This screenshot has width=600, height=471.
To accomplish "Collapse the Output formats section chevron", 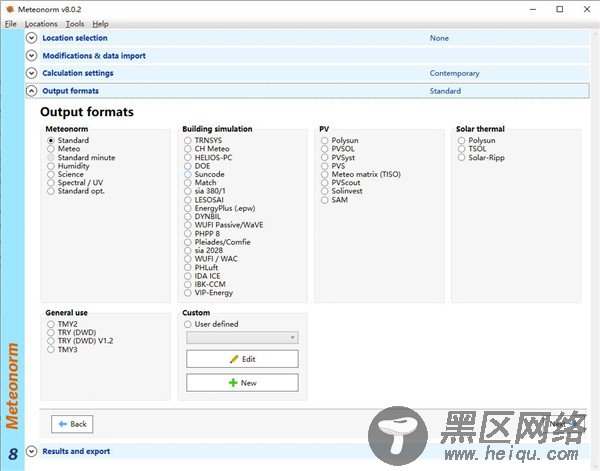I will pos(31,91).
